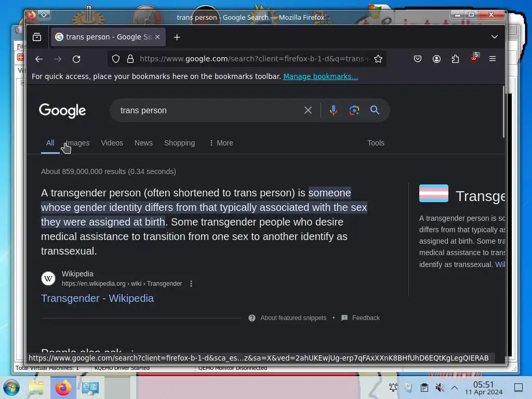Viewport: 532px width, 399px height.
Task: Select the All results tab
Action: (x=50, y=143)
